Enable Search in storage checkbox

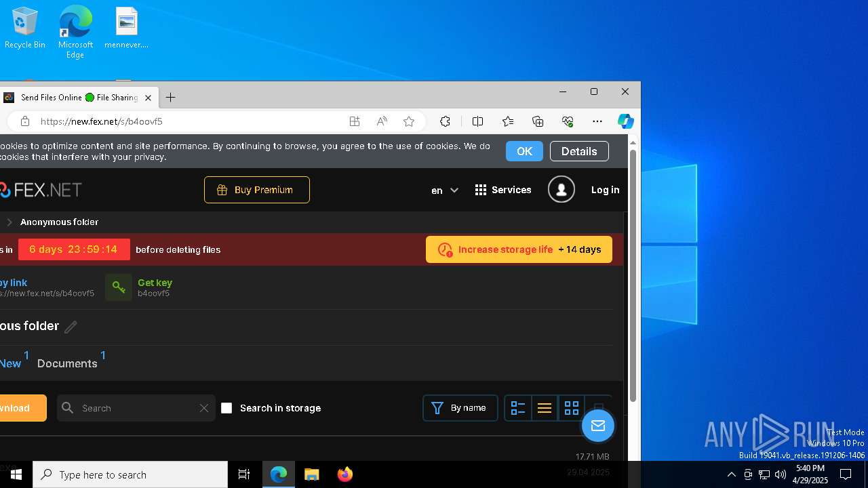point(226,408)
